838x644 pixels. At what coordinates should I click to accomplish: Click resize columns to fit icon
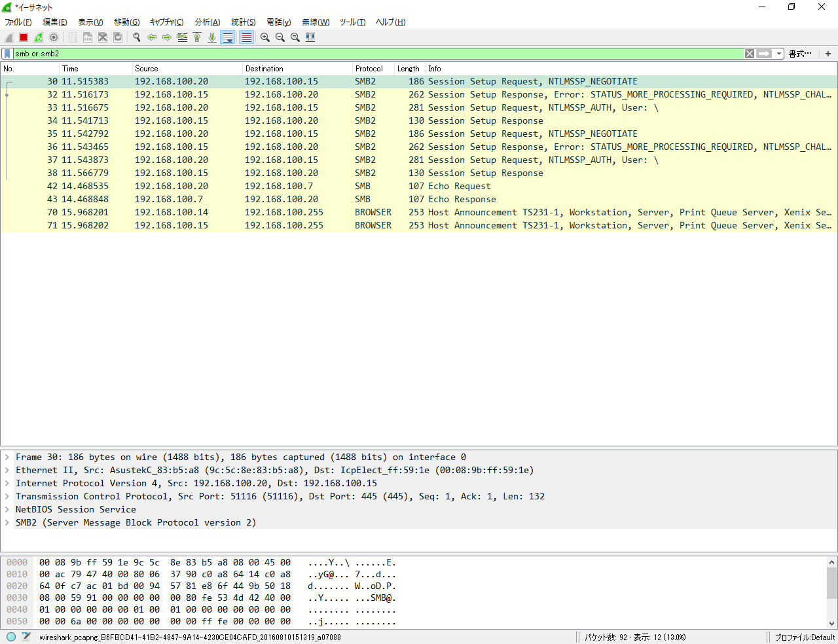[x=310, y=37]
